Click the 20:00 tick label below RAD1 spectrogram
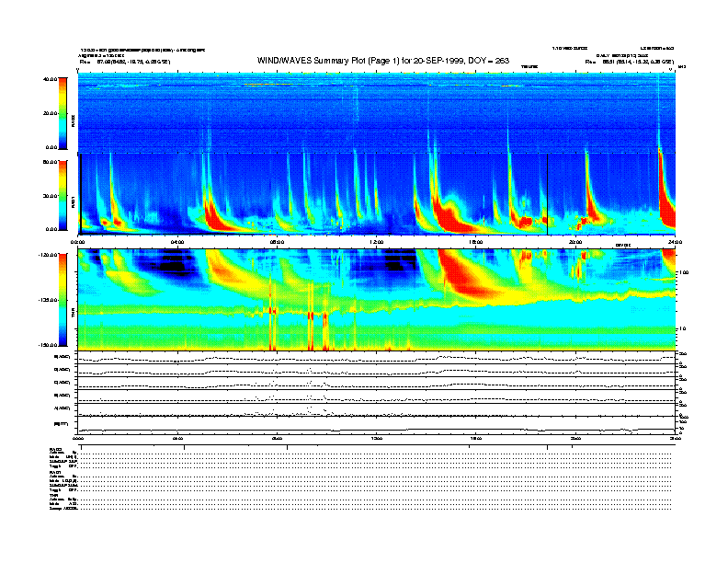This screenshot has width=728, height=563. (x=575, y=242)
